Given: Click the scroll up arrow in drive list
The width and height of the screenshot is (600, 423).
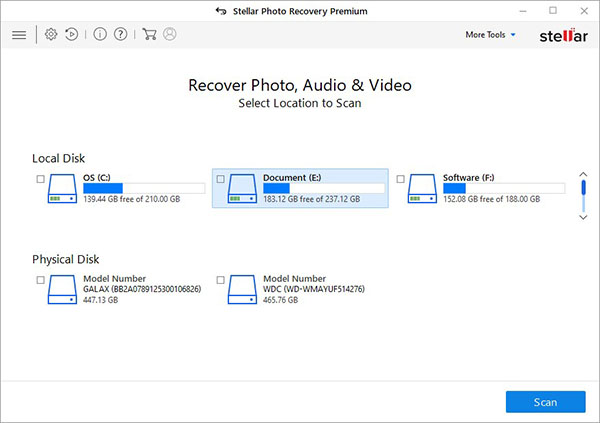Looking at the screenshot, I should [583, 175].
